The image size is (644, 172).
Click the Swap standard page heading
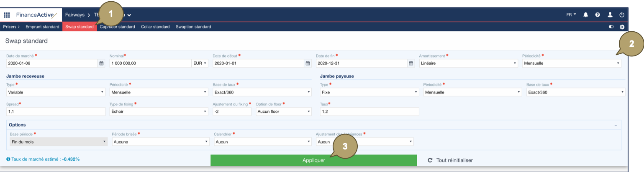26,41
